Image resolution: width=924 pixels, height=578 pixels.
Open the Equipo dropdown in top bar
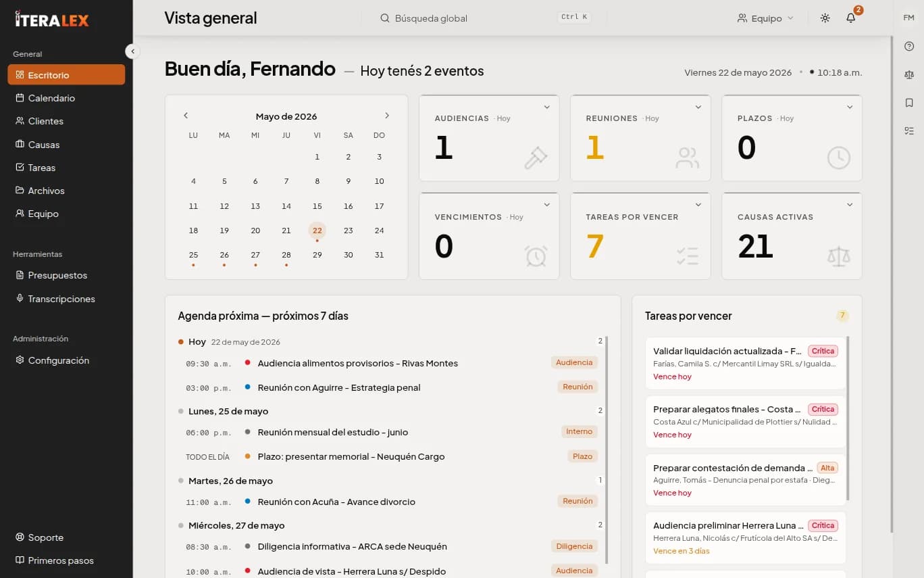[x=765, y=18]
